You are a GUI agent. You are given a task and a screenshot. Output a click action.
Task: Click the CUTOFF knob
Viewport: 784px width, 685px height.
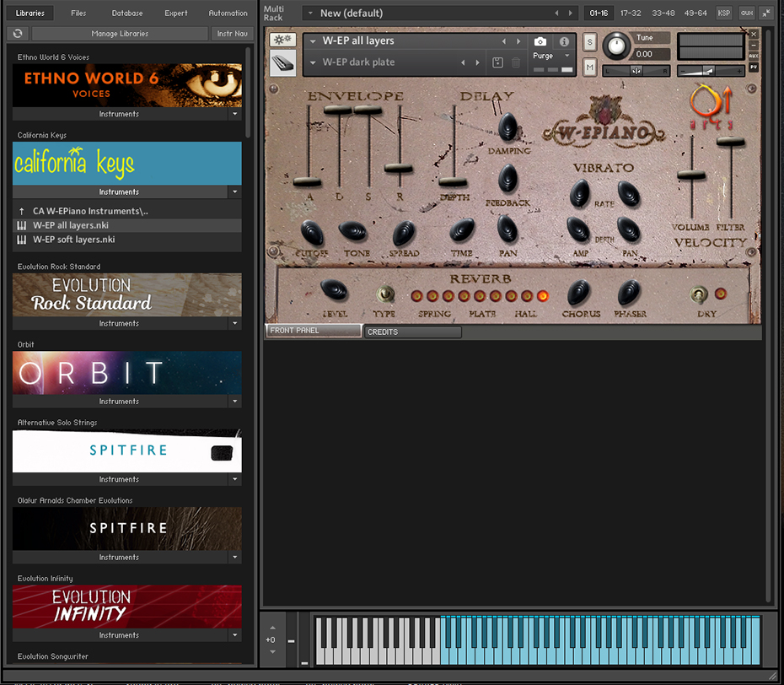click(312, 233)
